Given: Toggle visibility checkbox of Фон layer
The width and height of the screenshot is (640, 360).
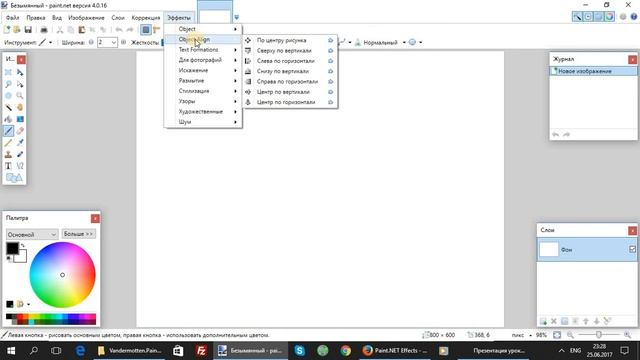Looking at the screenshot, I should (632, 249).
